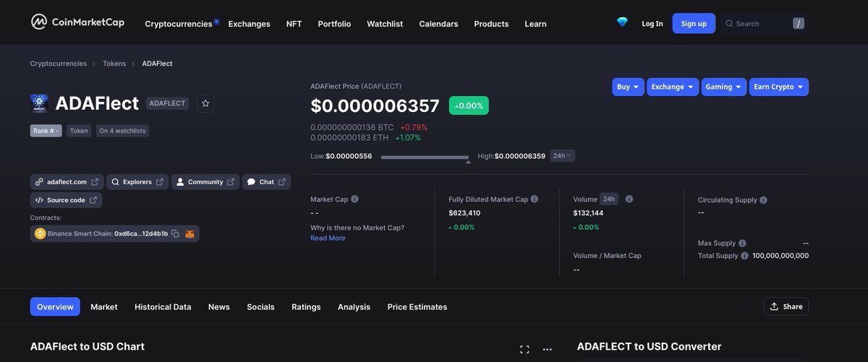
Task: Click the Total Supply info icon
Action: click(x=744, y=256)
